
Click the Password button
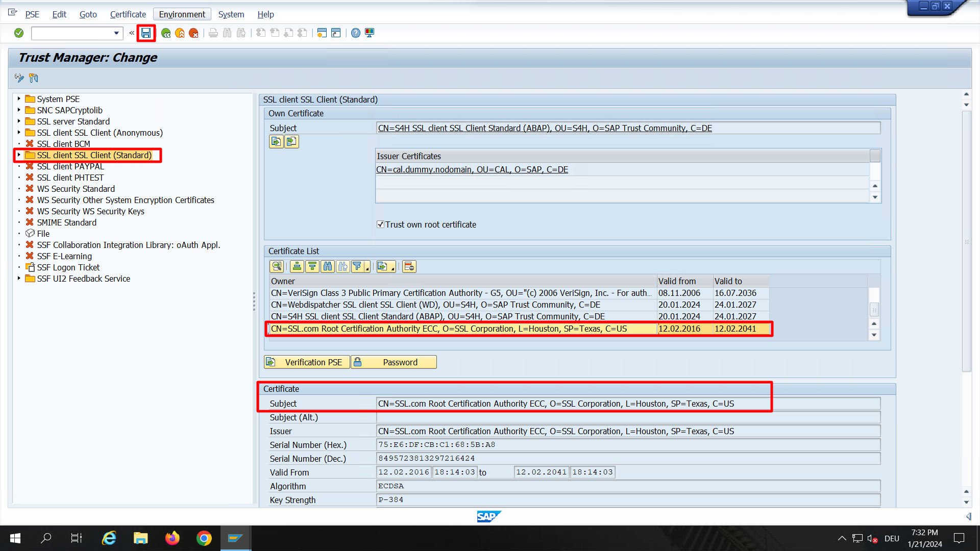pyautogui.click(x=394, y=362)
